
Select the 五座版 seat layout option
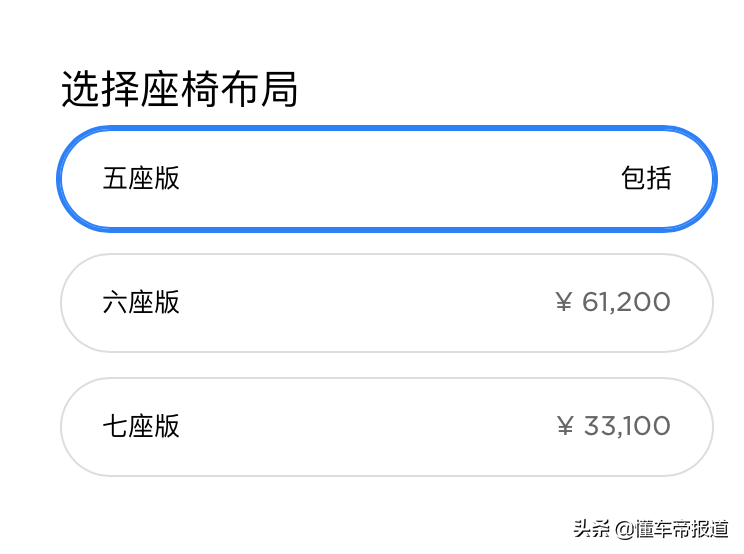point(386,179)
